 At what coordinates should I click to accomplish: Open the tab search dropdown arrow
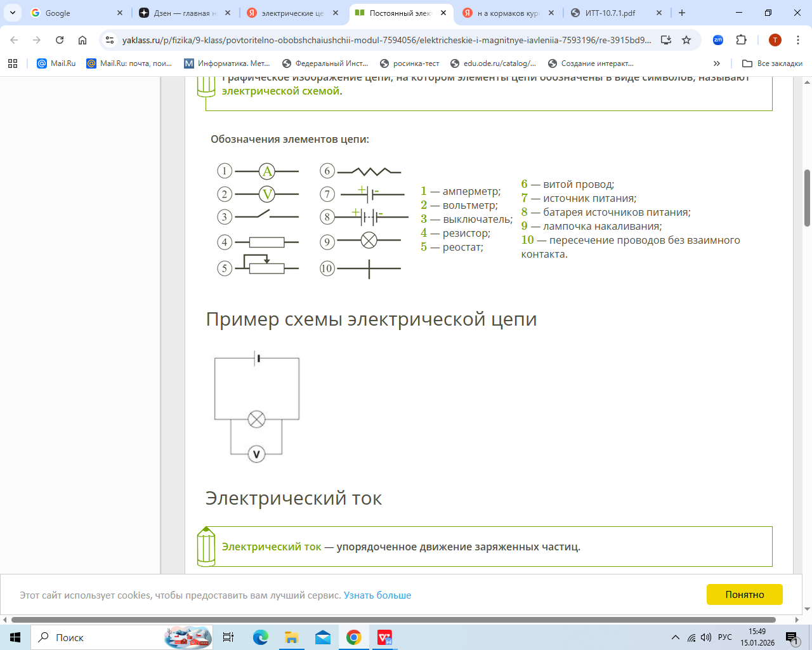coord(13,13)
